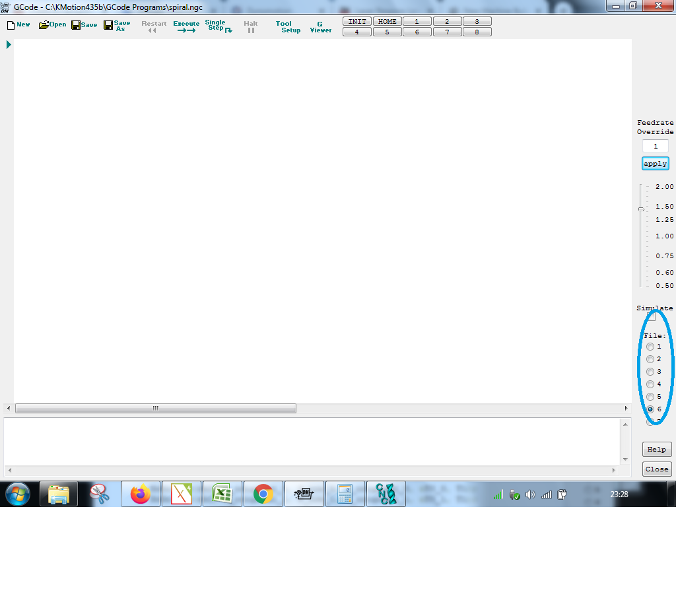Choose File radio button 6
Image resolution: width=676 pixels, height=616 pixels.
pos(650,409)
